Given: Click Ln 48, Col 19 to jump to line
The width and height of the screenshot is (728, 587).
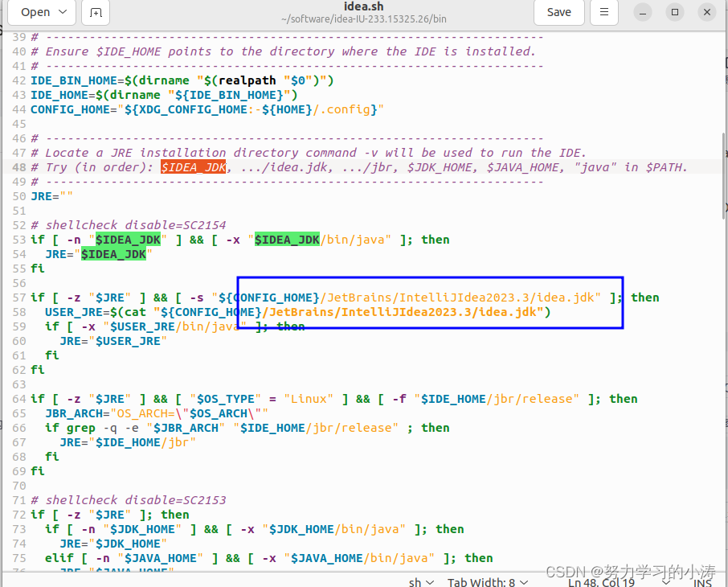Looking at the screenshot, I should pos(601,582).
